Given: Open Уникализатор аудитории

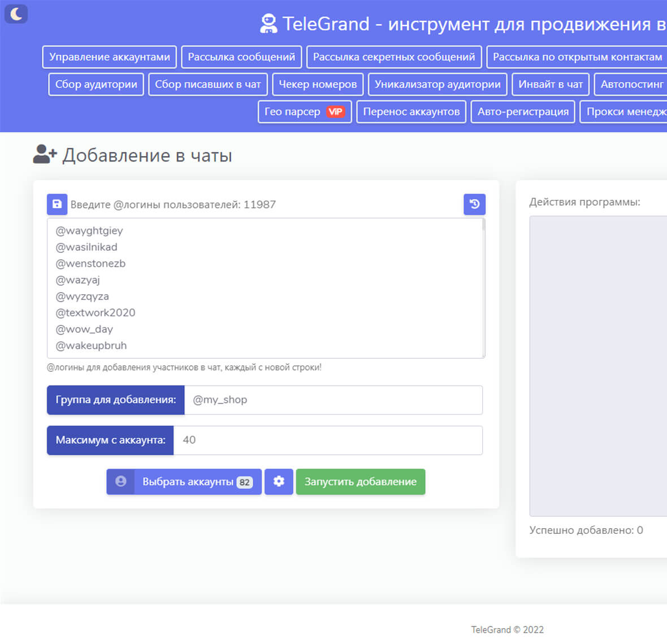Looking at the screenshot, I should pyautogui.click(x=438, y=84).
